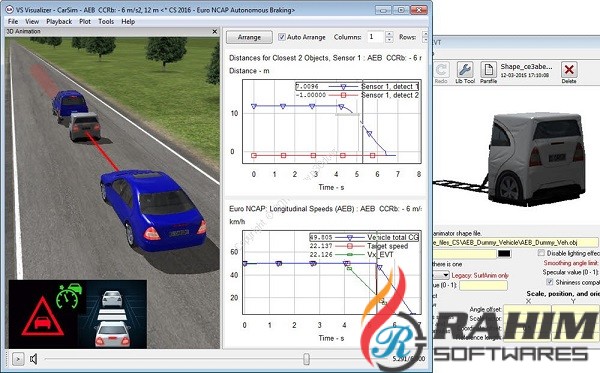Click the Rows stepper arrows
Viewport: 600px width, 373px height.
(425, 37)
